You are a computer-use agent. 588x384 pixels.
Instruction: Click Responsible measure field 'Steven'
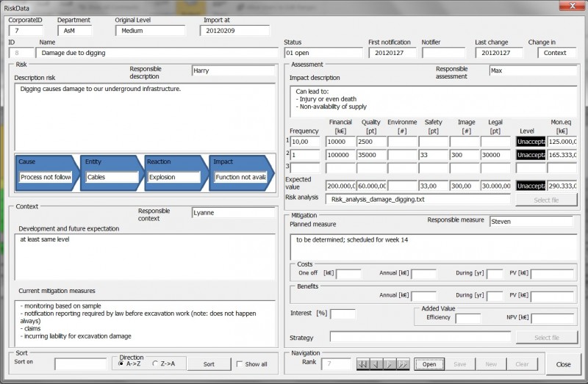[531, 222]
